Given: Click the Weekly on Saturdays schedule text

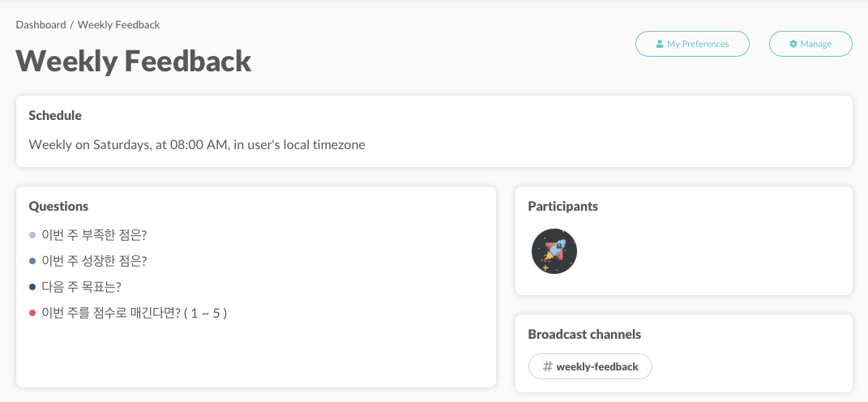Looking at the screenshot, I should [196, 145].
